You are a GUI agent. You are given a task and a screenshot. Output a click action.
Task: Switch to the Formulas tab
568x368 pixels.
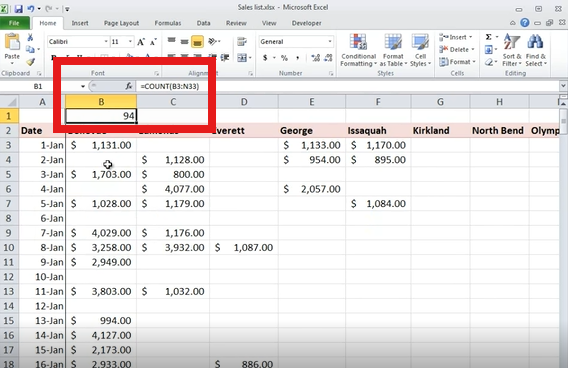click(x=168, y=23)
